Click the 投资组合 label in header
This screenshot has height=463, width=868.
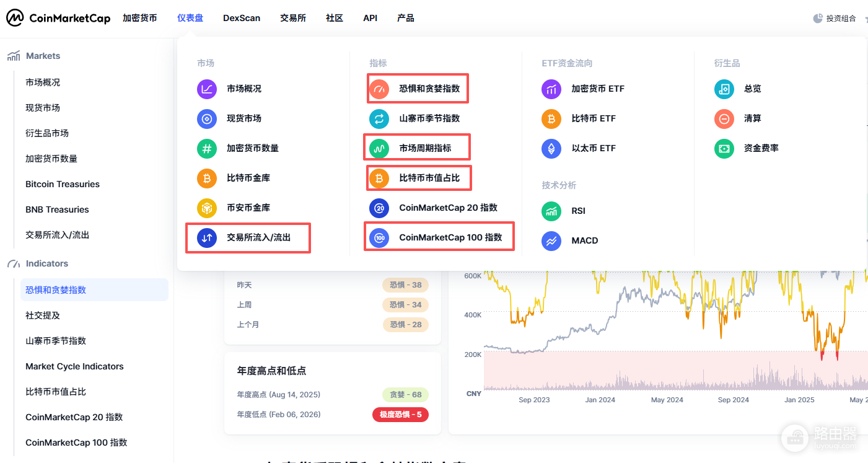[x=841, y=19]
